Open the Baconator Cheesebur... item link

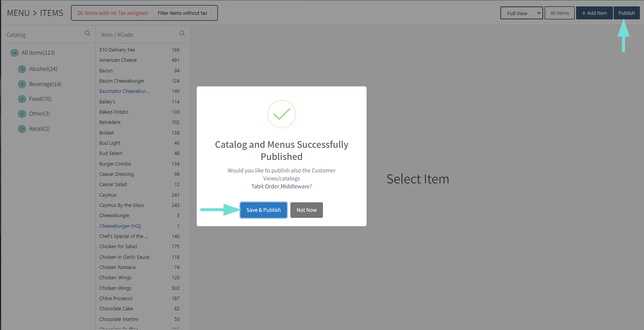(124, 91)
